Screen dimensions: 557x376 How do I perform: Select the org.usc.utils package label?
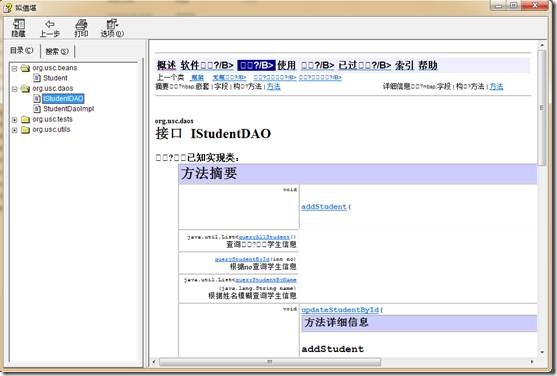51,130
